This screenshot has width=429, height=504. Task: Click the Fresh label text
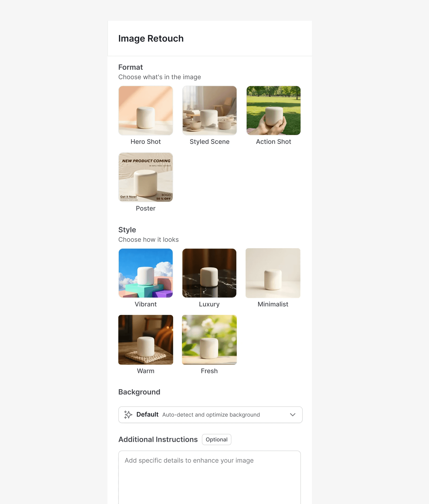(209, 371)
